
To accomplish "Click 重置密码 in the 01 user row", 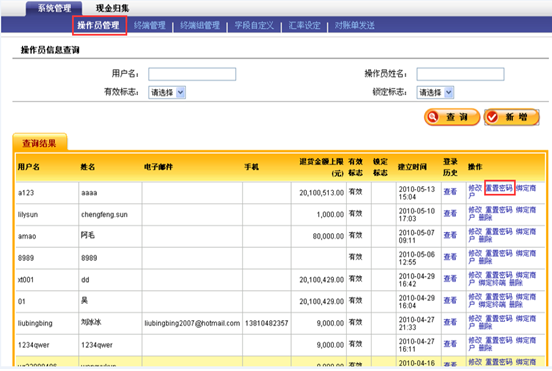I will click(499, 297).
